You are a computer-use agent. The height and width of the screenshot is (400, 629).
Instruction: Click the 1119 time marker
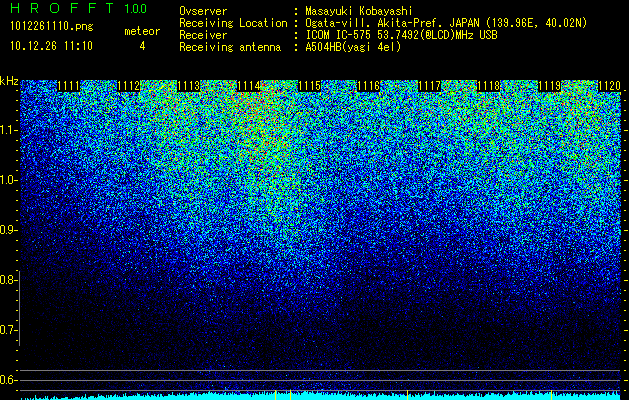(549, 86)
